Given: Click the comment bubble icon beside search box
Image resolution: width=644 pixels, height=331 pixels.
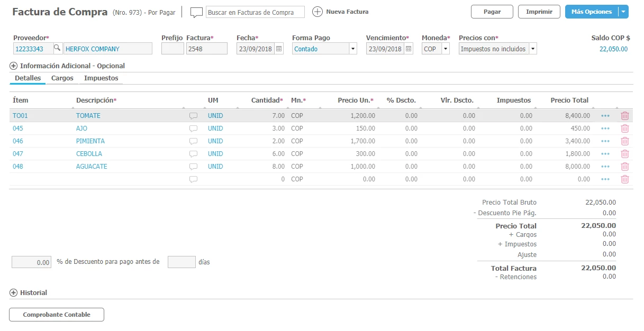Looking at the screenshot, I should click(196, 12).
